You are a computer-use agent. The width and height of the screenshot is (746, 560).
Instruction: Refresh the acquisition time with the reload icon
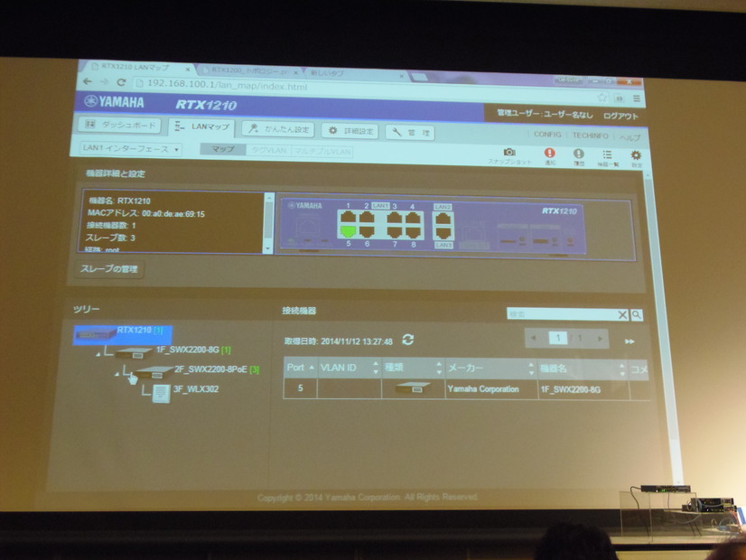[x=407, y=340]
